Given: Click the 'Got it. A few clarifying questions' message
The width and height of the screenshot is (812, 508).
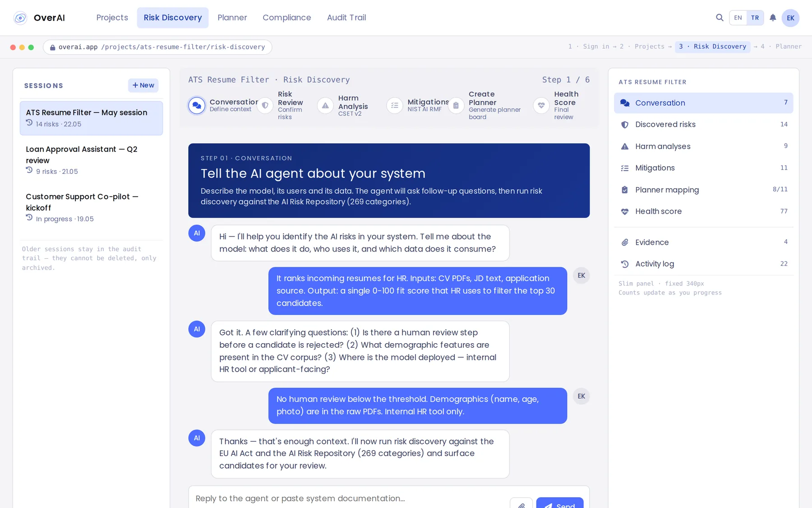Looking at the screenshot, I should [360, 351].
